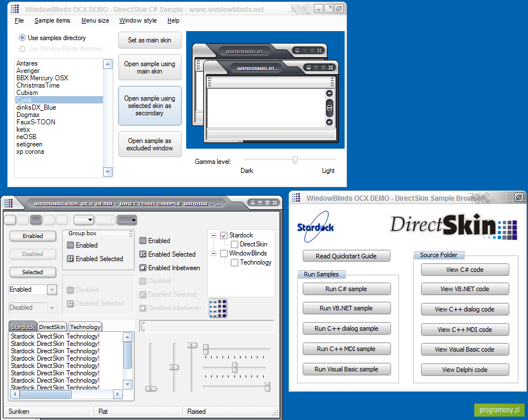Click the Raised status bar panel
The width and height of the screenshot is (528, 420).
pyautogui.click(x=230, y=412)
